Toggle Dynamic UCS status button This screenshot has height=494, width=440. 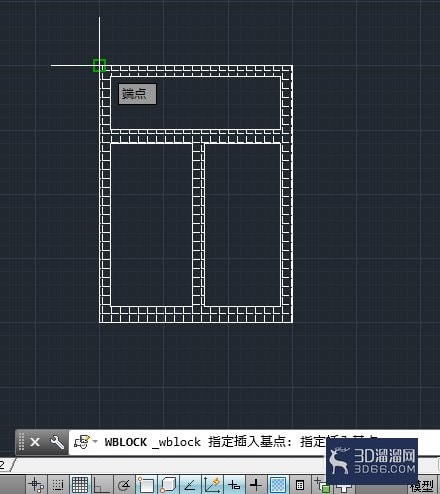tap(212, 485)
